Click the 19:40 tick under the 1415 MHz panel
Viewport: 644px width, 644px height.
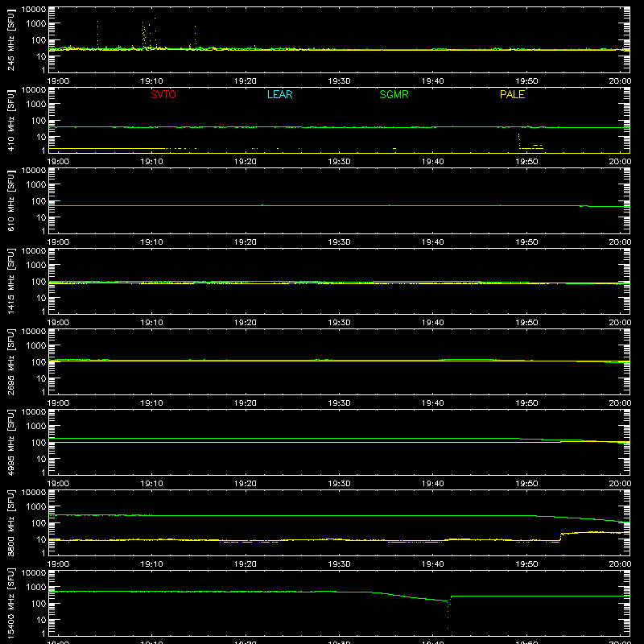(x=432, y=323)
